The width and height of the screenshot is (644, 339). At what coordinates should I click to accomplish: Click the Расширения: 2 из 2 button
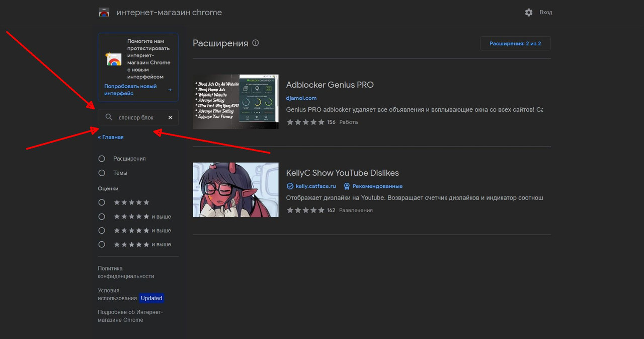(x=515, y=44)
